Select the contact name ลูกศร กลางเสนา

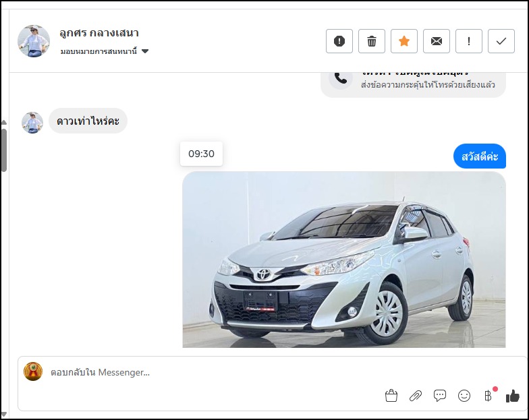point(99,33)
